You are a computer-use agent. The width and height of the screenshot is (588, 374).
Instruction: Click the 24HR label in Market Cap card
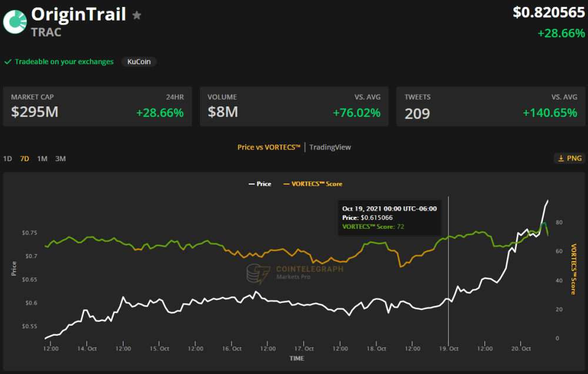coord(175,97)
